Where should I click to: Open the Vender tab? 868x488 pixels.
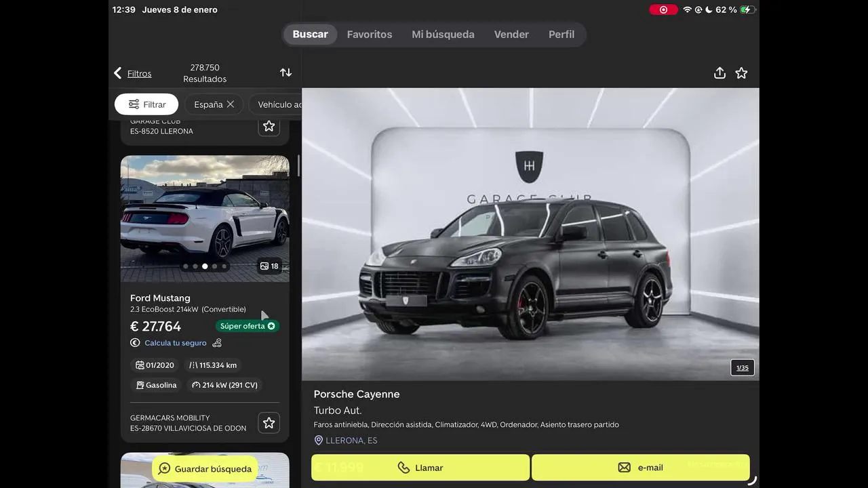click(x=511, y=35)
